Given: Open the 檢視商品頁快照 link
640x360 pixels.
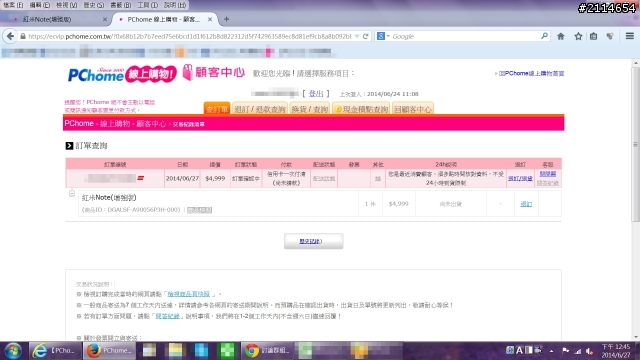Looking at the screenshot, I should click(189, 294).
